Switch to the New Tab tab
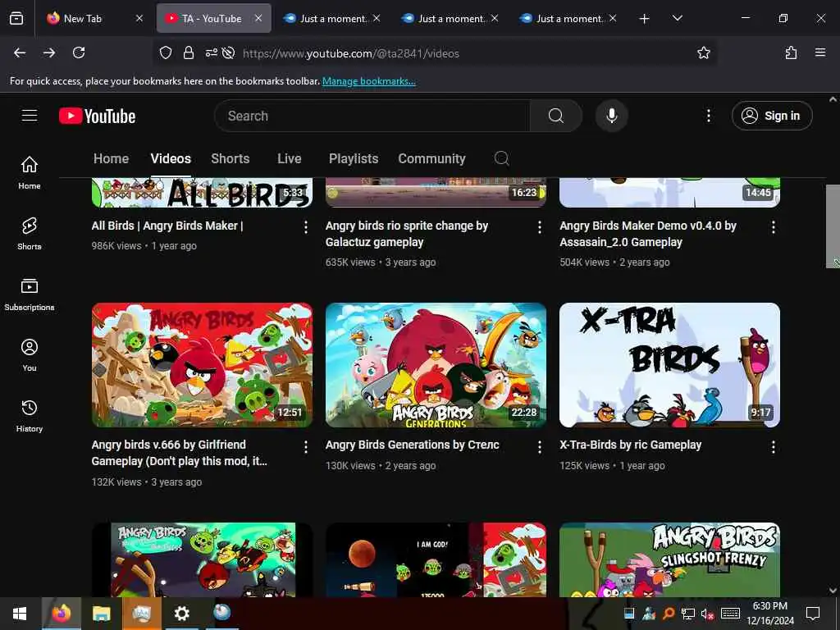Viewport: 840px width, 630px height. tap(94, 18)
